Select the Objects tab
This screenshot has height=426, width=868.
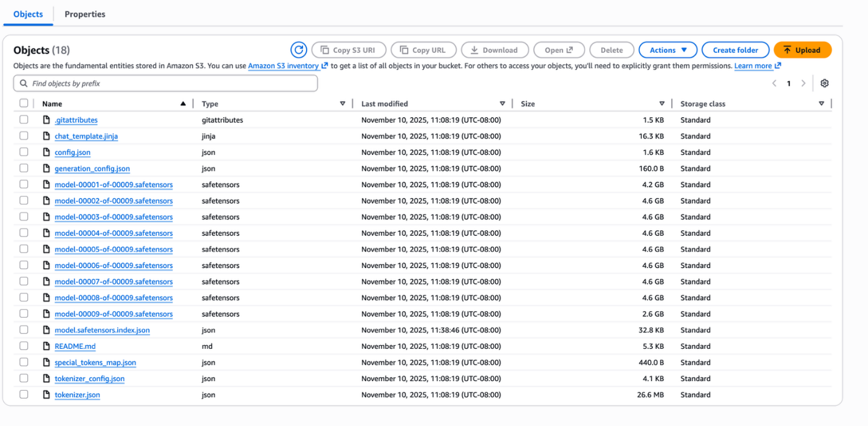(28, 14)
